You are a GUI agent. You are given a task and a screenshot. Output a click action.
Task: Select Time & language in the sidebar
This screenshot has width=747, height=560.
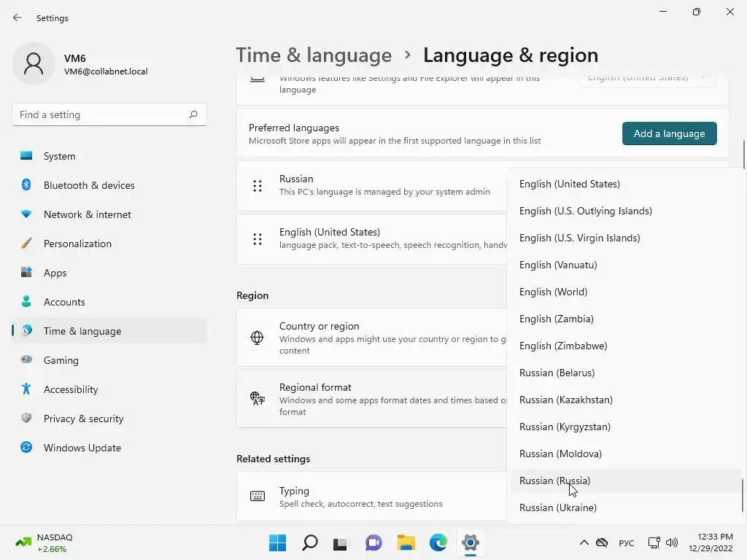point(109,331)
